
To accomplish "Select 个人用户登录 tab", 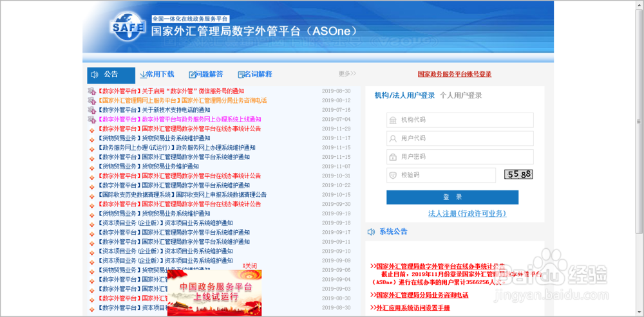I will click(x=461, y=96).
